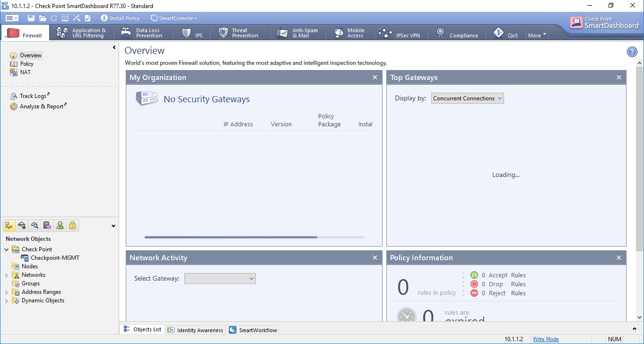Close the My Organization panel

[375, 77]
